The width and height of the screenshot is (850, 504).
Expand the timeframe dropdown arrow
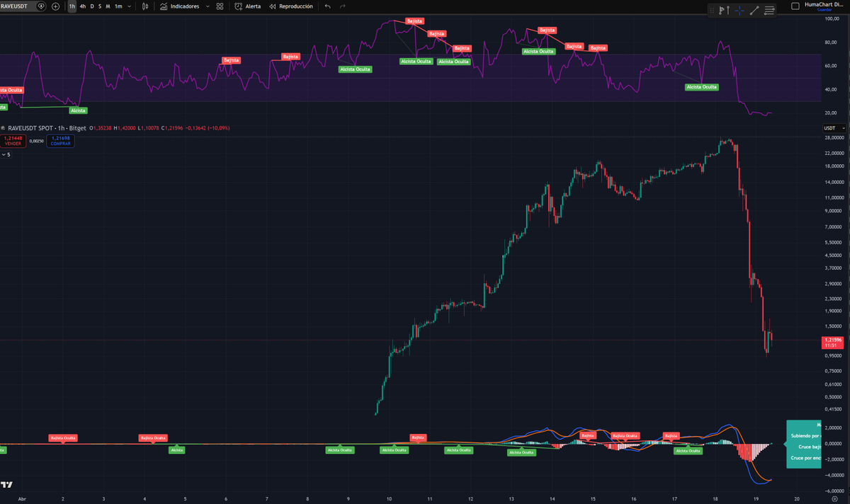128,6
